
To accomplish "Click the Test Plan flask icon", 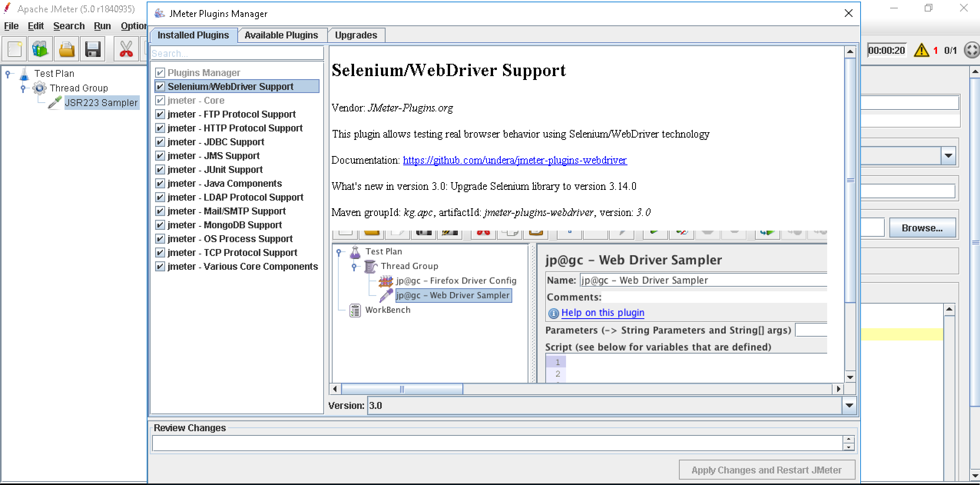I will [x=25, y=73].
